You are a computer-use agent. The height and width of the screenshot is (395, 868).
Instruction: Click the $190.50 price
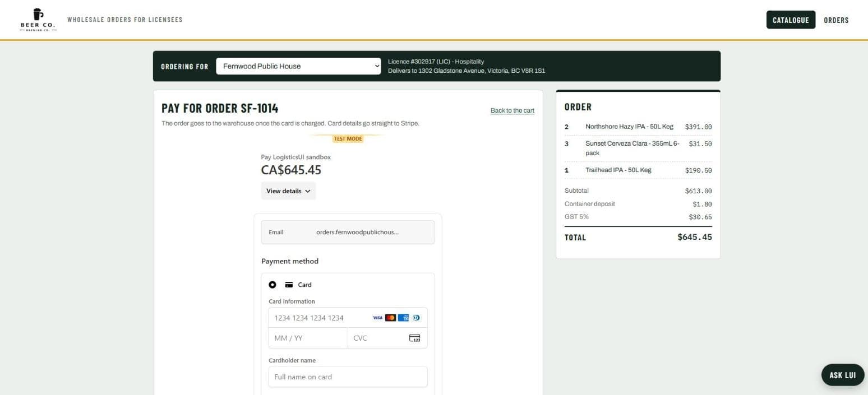tap(699, 170)
